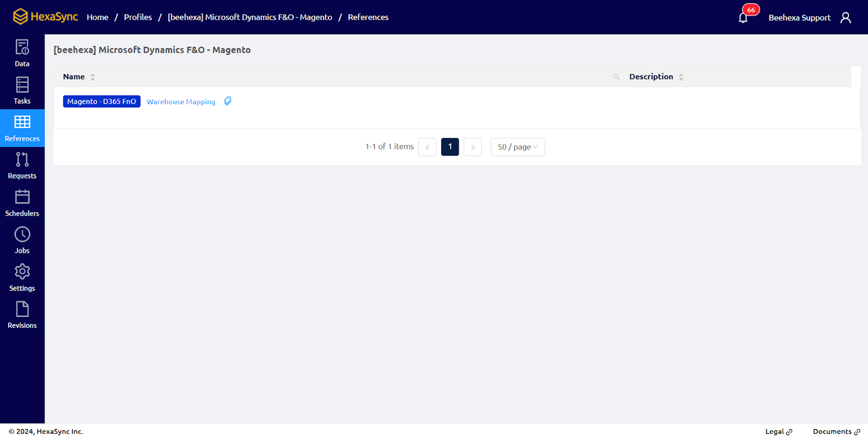The height and width of the screenshot is (438, 868).
Task: Click Beehexa Support account name
Action: (x=800, y=17)
